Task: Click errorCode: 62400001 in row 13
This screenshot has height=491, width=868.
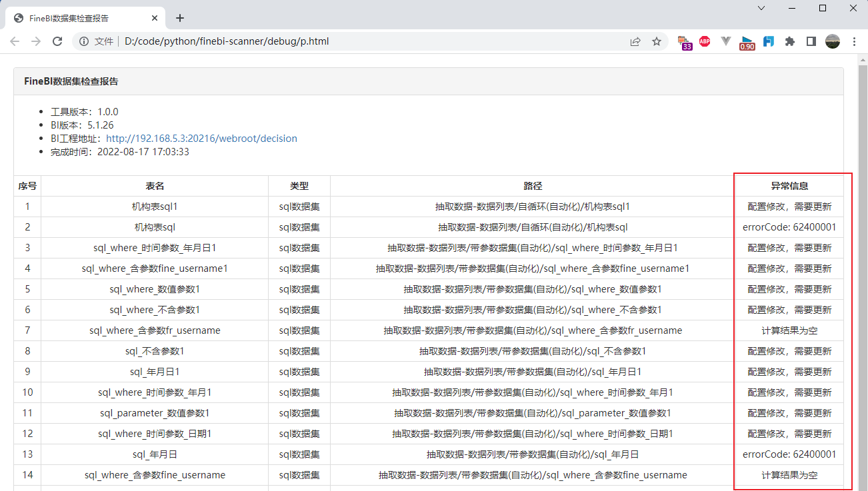Action: click(789, 454)
